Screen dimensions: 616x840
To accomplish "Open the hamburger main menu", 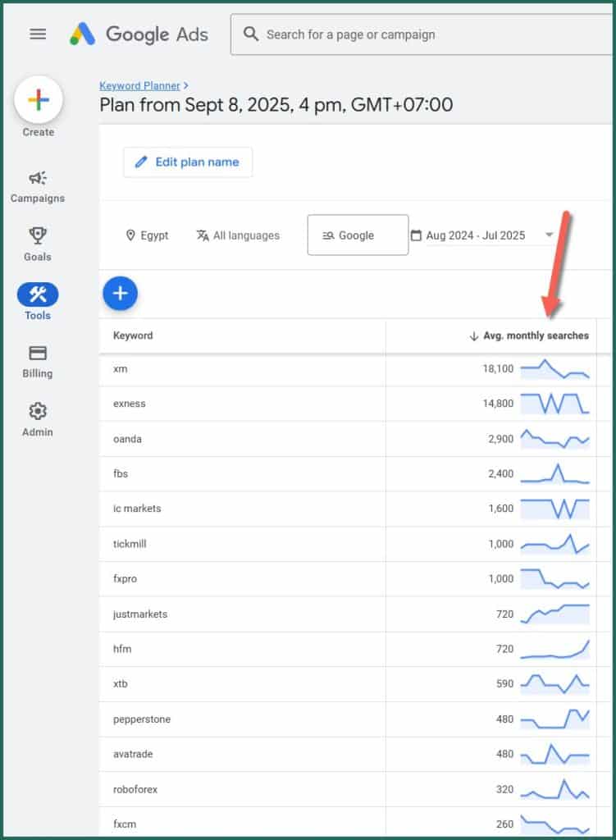I will point(38,34).
